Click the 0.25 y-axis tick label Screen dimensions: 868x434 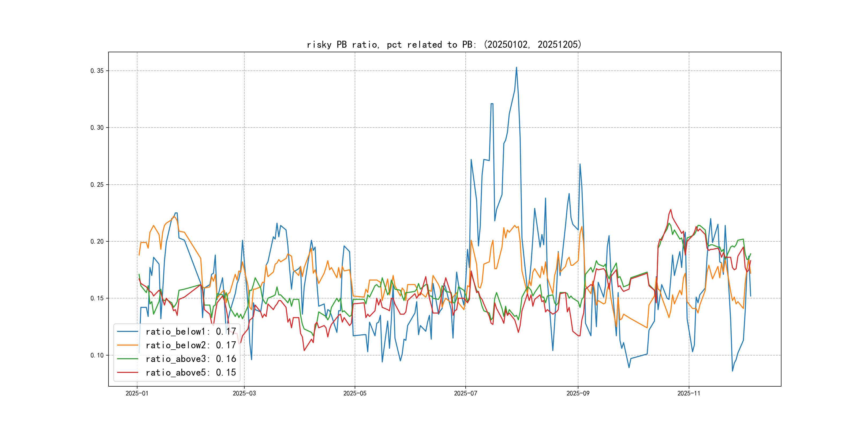[97, 185]
